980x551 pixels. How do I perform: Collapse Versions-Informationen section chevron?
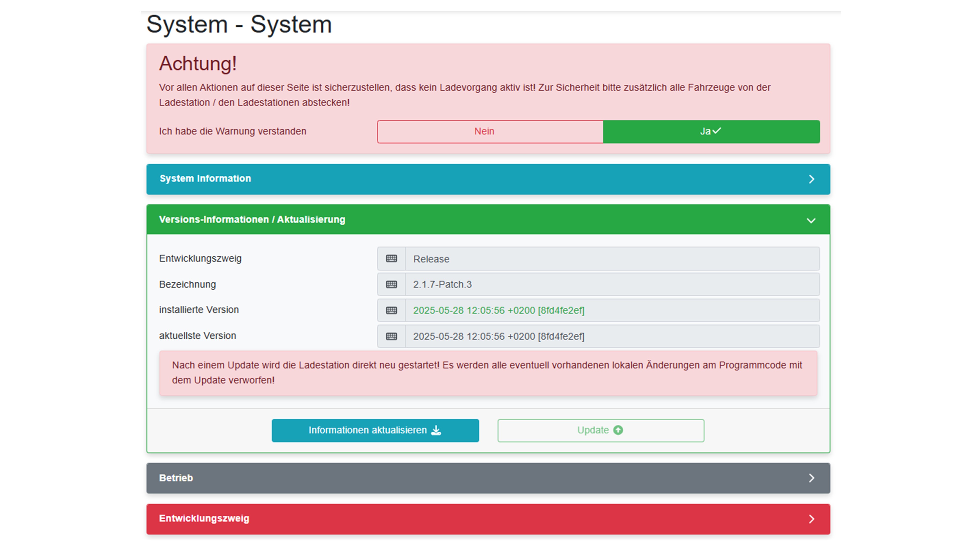(811, 220)
